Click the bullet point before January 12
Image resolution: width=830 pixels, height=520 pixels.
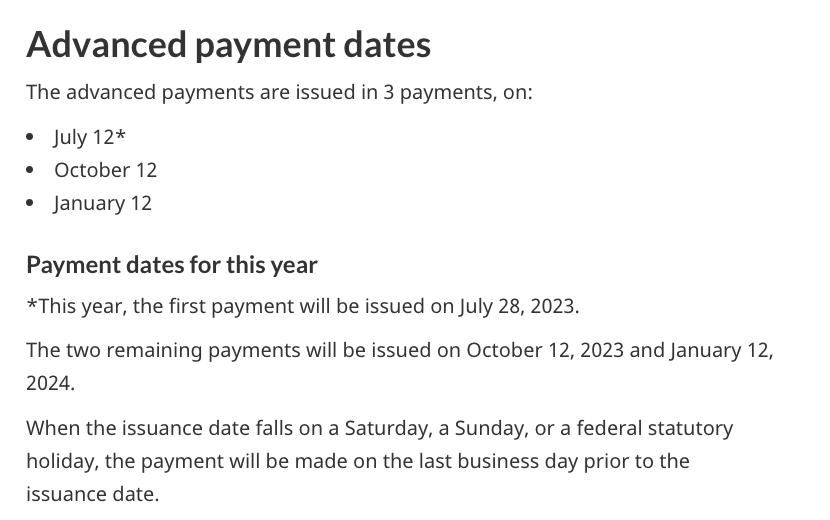[30, 203]
